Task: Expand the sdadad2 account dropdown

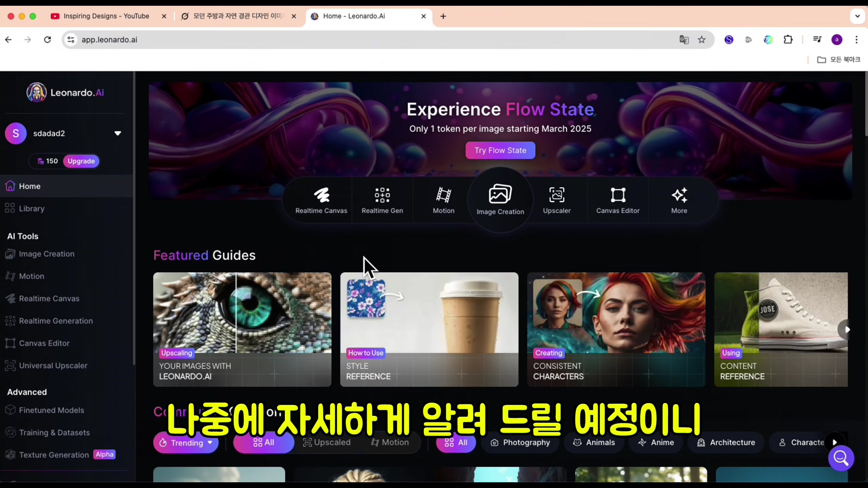Action: coord(117,133)
